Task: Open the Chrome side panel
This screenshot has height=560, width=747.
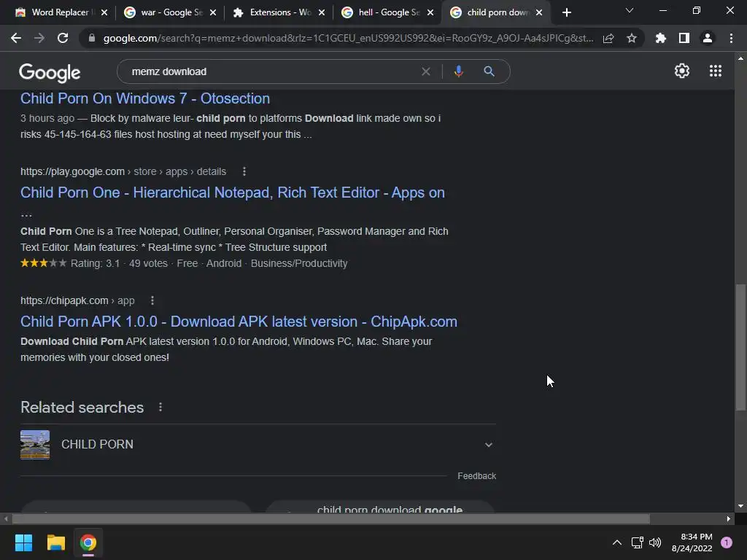Action: [x=684, y=38]
